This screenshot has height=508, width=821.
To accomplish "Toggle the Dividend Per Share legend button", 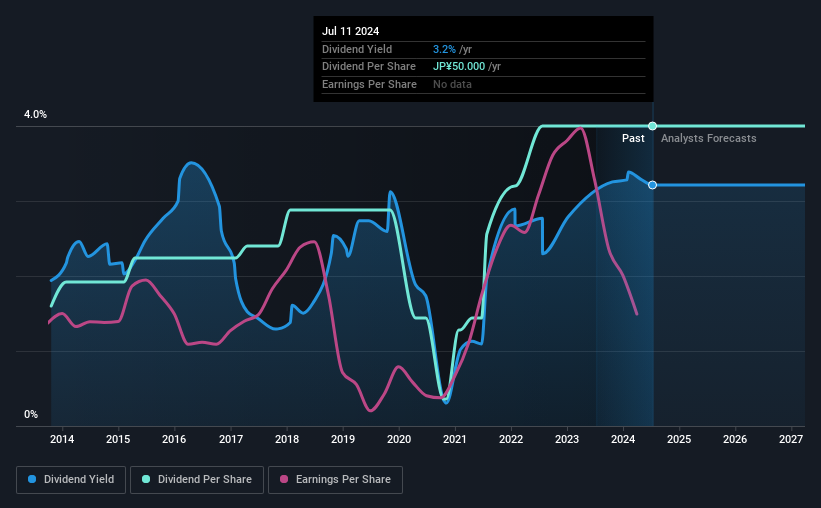I will [x=197, y=480].
